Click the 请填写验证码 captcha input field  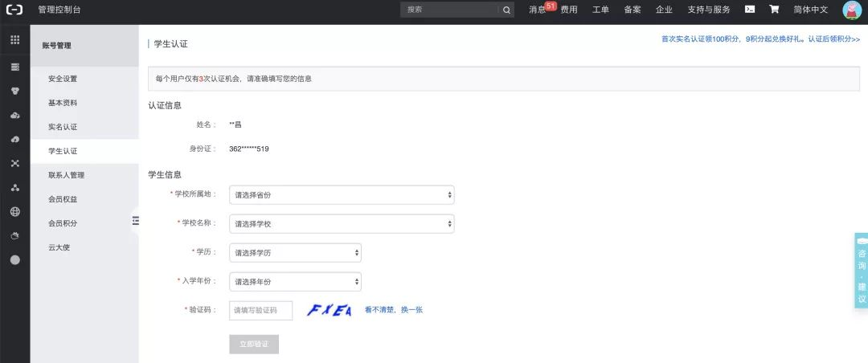260,311
